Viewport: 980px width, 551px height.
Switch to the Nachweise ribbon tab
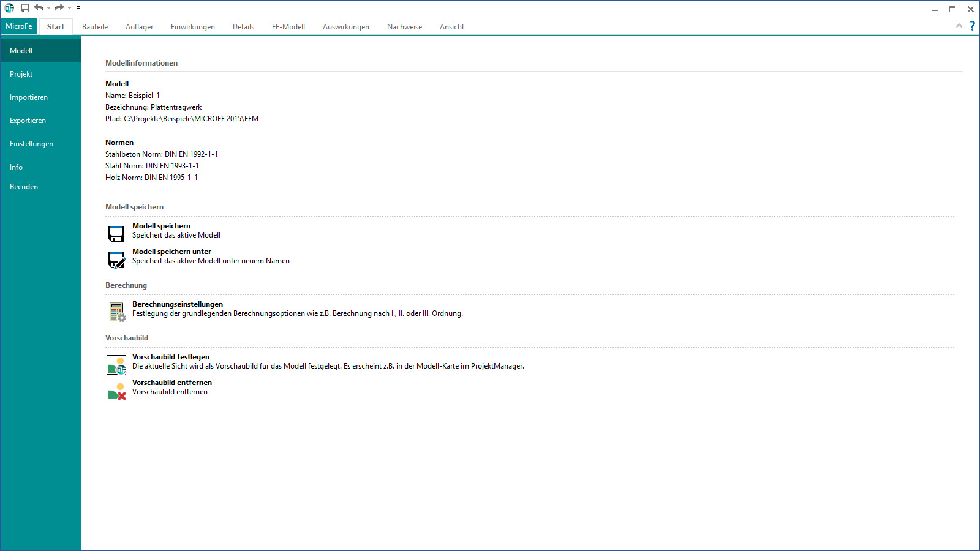tap(404, 27)
